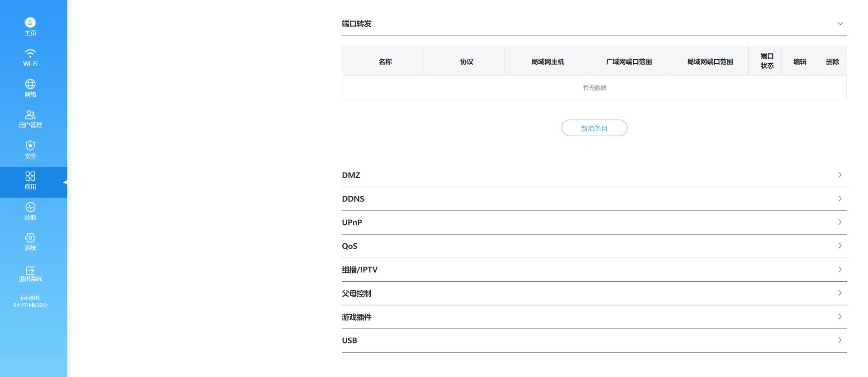The image size is (868, 377).
Task: Expand the USB section
Action: click(840, 340)
